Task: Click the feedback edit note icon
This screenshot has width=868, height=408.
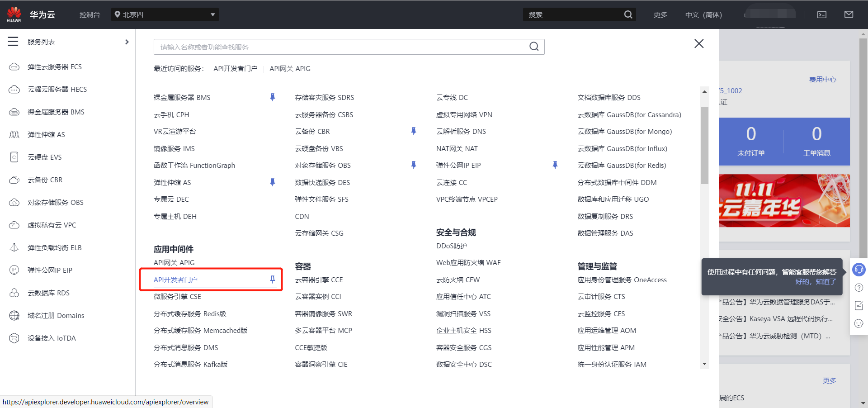Action: click(x=859, y=306)
